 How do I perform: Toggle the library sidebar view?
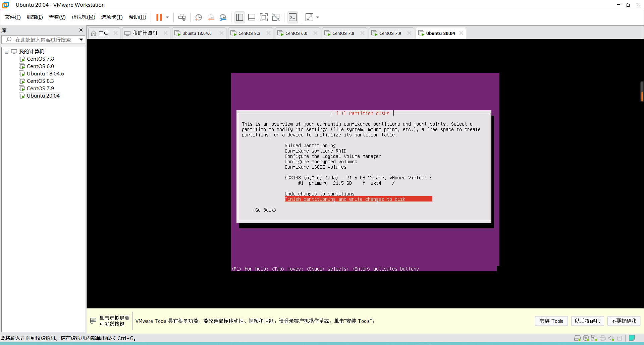tap(239, 17)
